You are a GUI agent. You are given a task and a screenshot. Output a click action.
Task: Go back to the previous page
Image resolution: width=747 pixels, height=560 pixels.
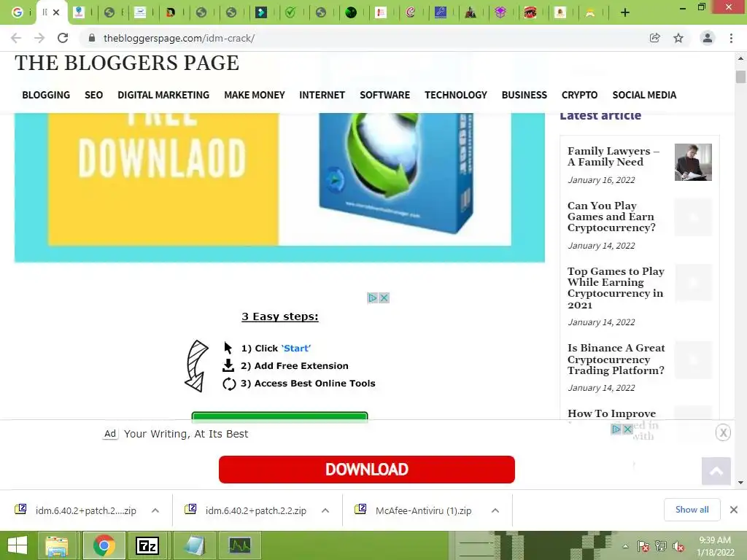(x=16, y=38)
